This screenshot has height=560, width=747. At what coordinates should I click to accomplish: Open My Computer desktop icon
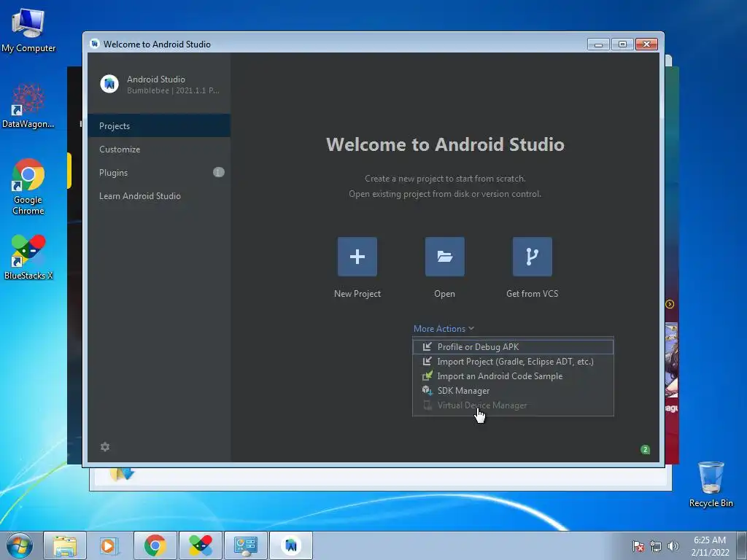(28, 29)
